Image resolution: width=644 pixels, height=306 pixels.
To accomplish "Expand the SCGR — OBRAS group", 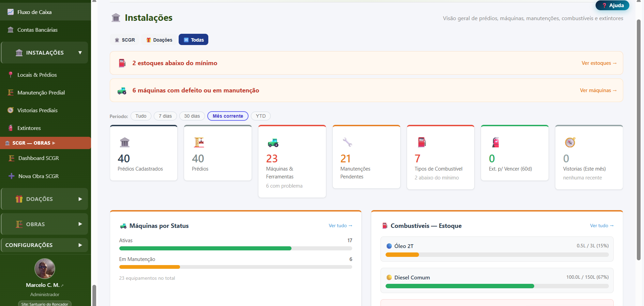I will pos(45,143).
